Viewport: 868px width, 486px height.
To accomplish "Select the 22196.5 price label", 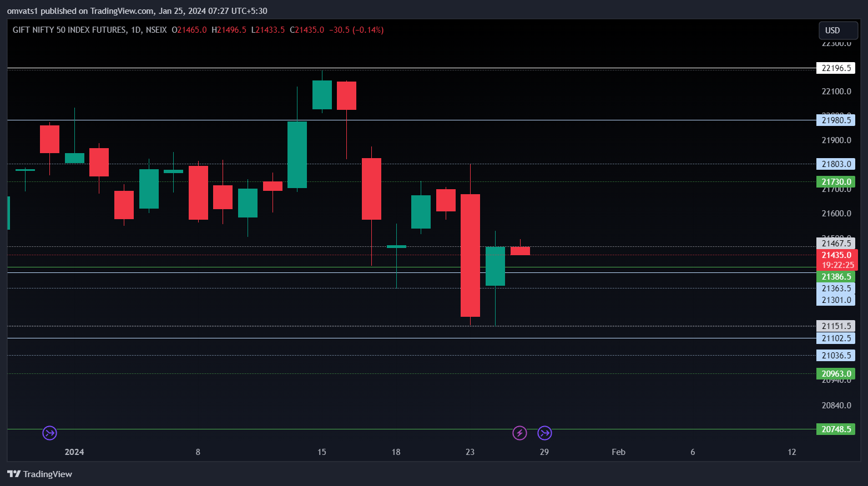I will pyautogui.click(x=836, y=68).
